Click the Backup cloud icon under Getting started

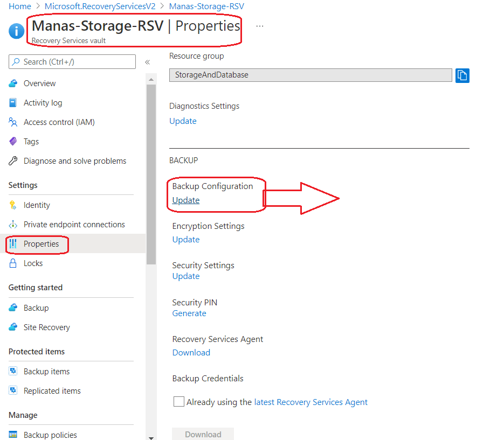tap(13, 308)
